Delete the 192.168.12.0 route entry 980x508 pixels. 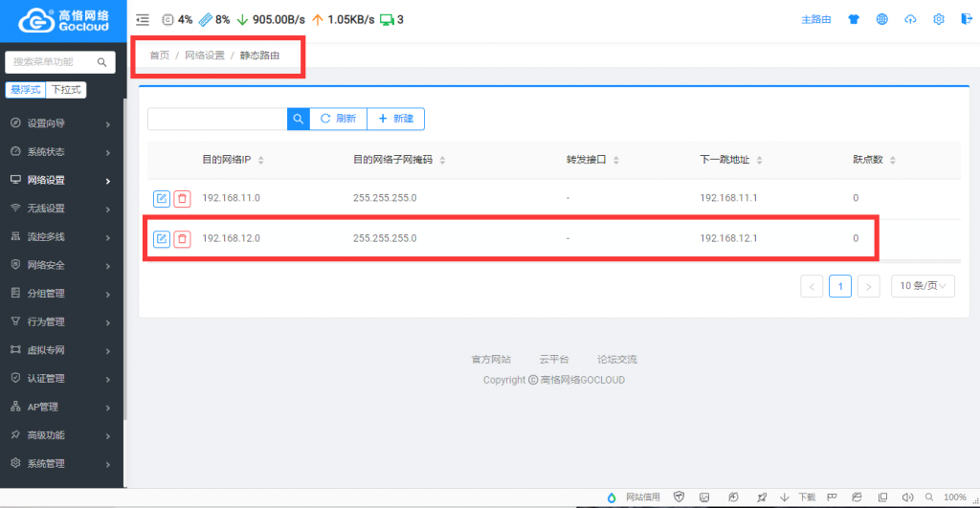(182, 239)
